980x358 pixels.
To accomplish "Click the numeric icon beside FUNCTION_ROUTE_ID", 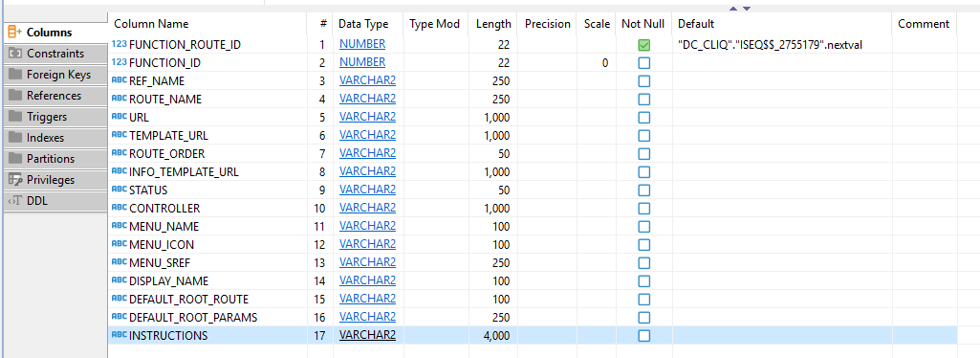I will 119,44.
